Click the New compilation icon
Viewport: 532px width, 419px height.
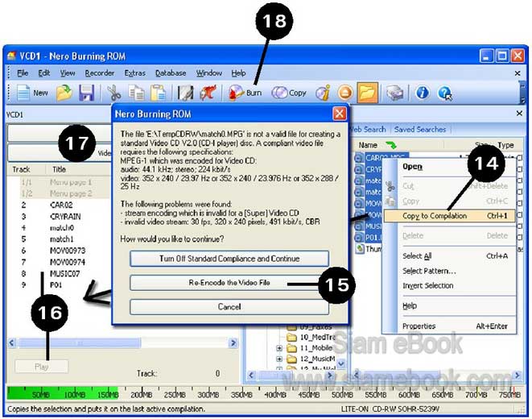[x=23, y=93]
